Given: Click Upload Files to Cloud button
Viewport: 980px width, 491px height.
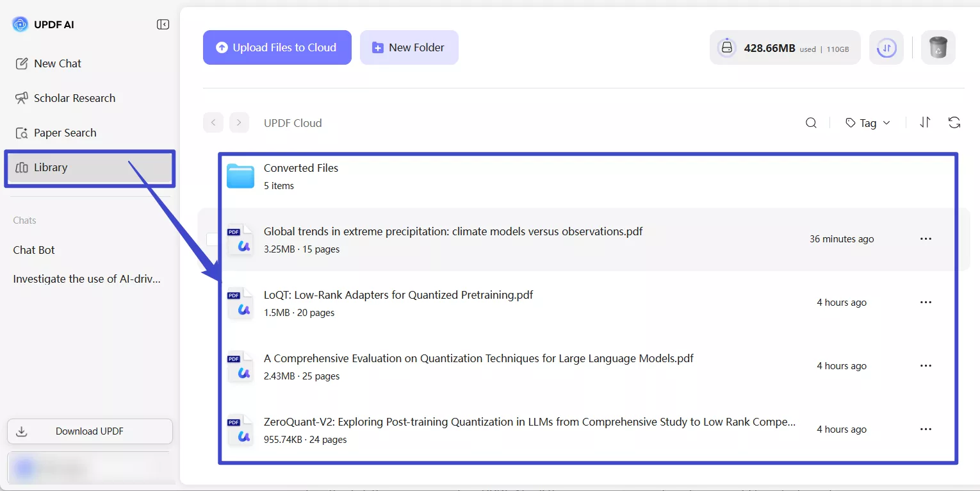Looking at the screenshot, I should 277,47.
